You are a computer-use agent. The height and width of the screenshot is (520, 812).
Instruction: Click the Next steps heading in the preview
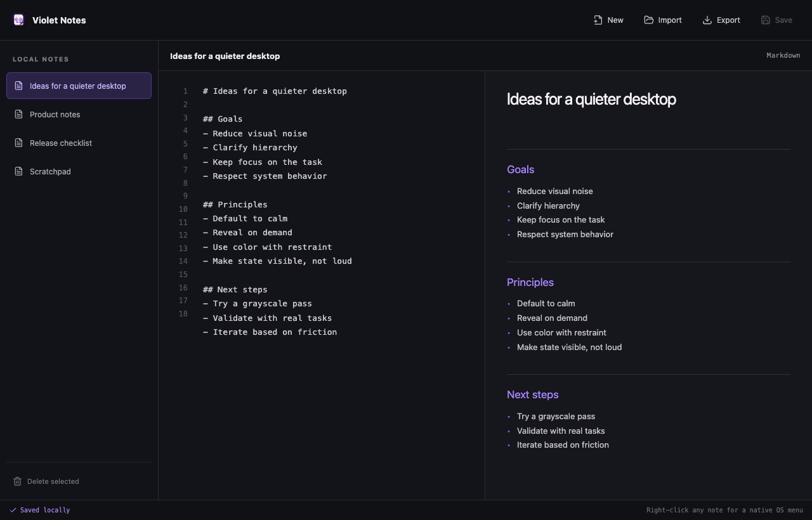pyautogui.click(x=532, y=394)
